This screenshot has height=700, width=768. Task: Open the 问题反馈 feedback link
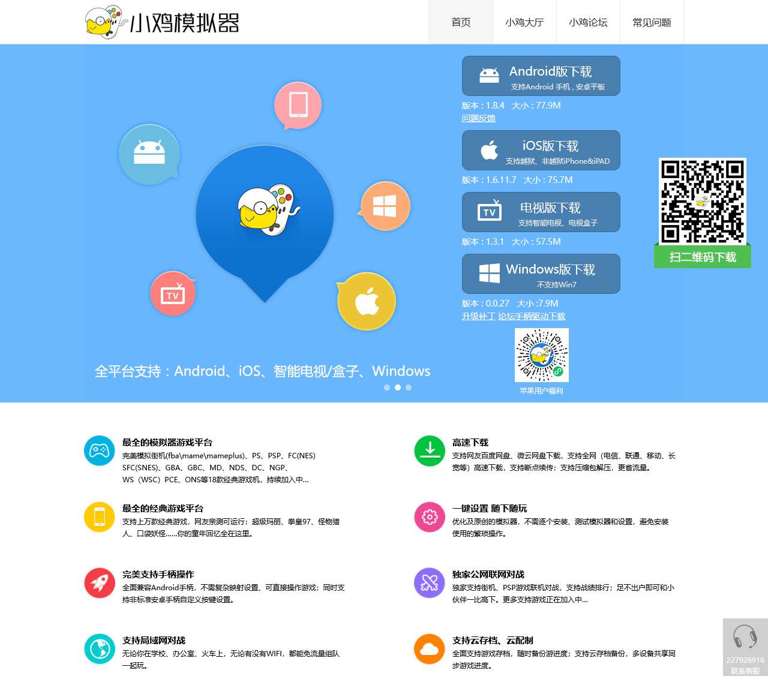tap(478, 118)
